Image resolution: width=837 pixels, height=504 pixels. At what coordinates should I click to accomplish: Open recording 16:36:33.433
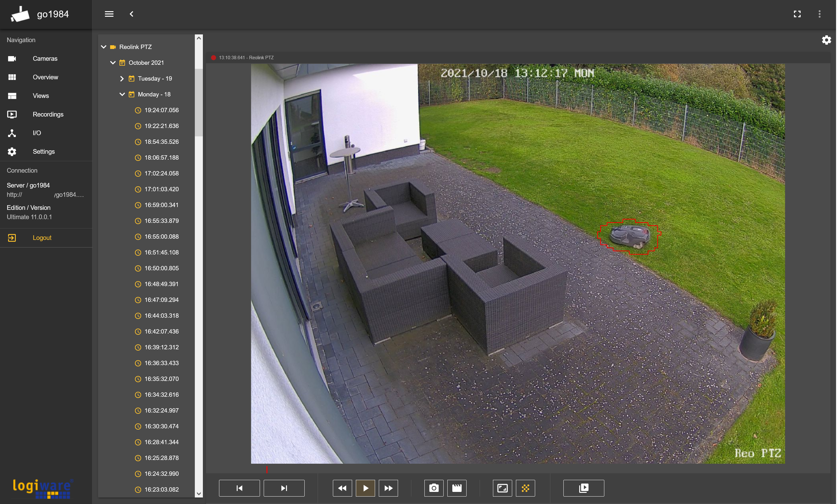161,363
